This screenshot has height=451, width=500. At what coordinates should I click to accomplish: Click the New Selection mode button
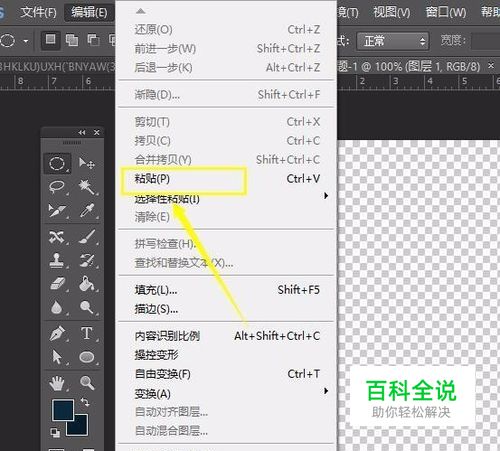pyautogui.click(x=51, y=40)
